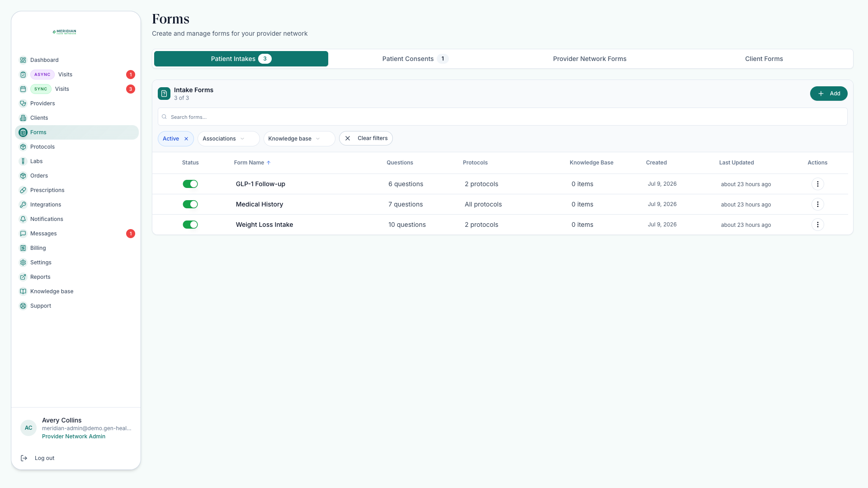
Task: Click the AC user avatar
Action: point(28,428)
